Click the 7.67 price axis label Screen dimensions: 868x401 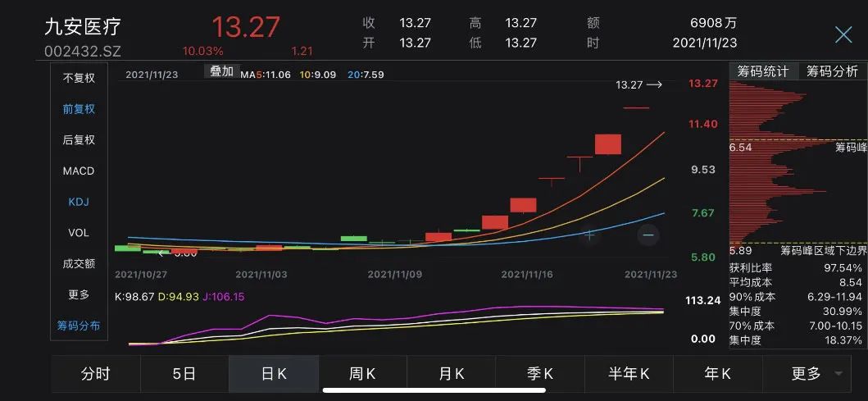pos(703,213)
